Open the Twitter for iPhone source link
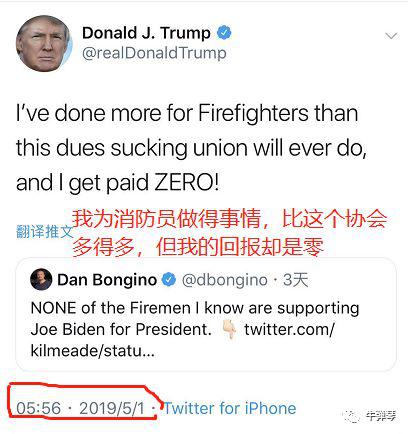This screenshot has width=408, height=434. [x=230, y=408]
